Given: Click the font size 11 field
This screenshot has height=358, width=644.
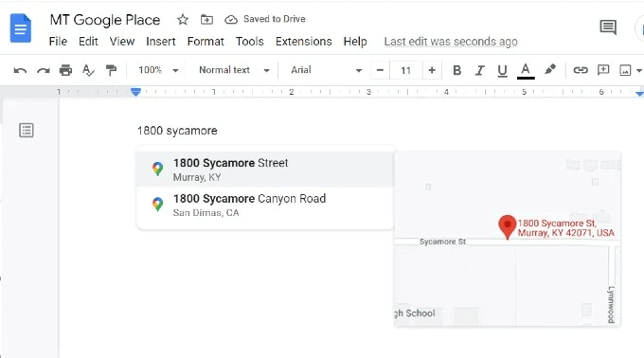Looking at the screenshot, I should 405,71.
